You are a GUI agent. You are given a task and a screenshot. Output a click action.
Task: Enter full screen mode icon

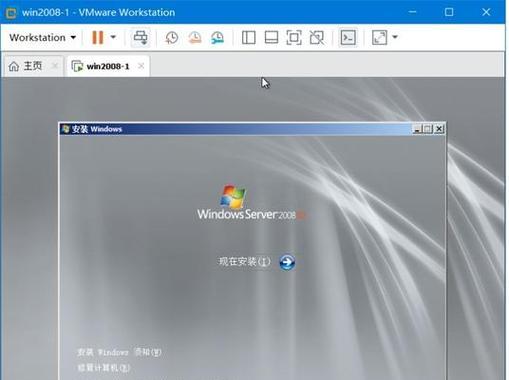(294, 38)
